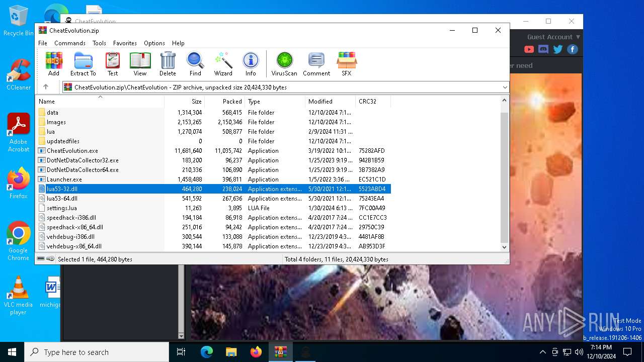Click Facebook icon in background window

point(572,49)
